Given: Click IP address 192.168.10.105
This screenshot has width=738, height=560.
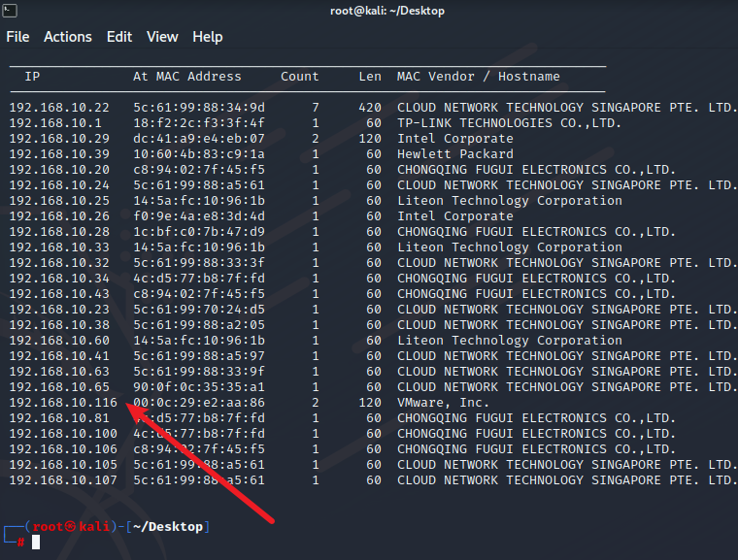Looking at the screenshot, I should tap(63, 465).
